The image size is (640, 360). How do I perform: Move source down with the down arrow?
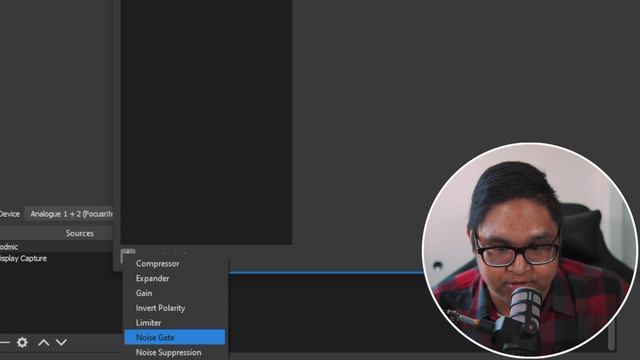pyautogui.click(x=61, y=342)
